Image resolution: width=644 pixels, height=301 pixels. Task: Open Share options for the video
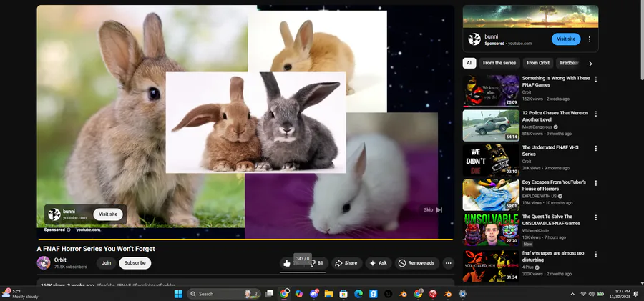(x=346, y=263)
